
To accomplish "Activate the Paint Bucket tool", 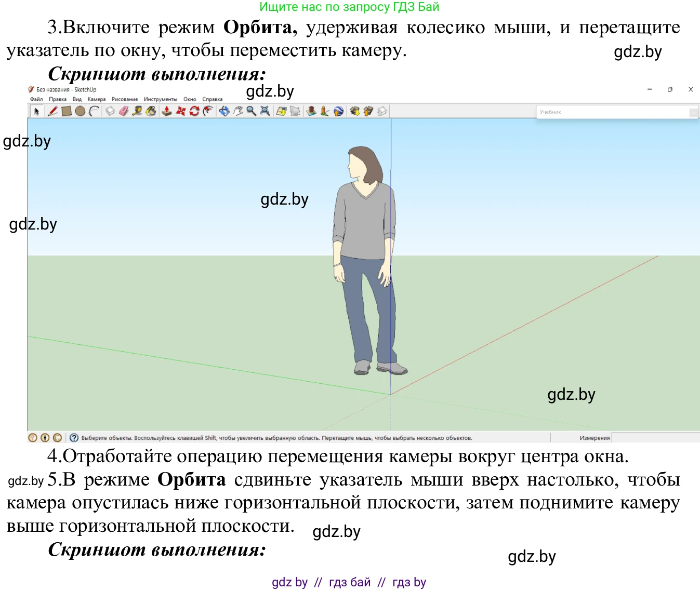I will (150, 111).
